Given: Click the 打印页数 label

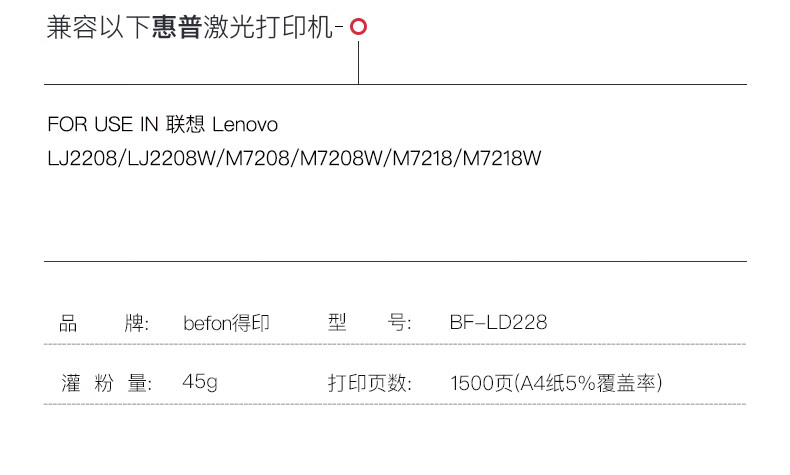Looking at the screenshot, I should pyautogui.click(x=370, y=383).
